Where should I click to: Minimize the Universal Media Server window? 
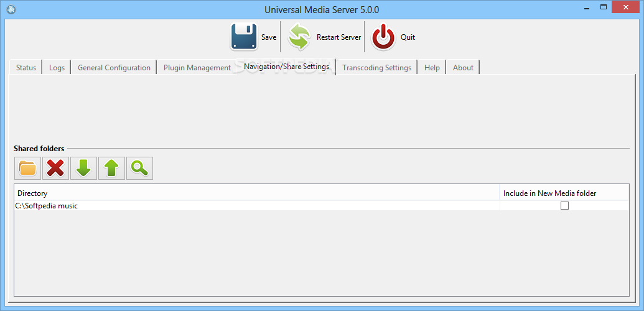(x=586, y=7)
